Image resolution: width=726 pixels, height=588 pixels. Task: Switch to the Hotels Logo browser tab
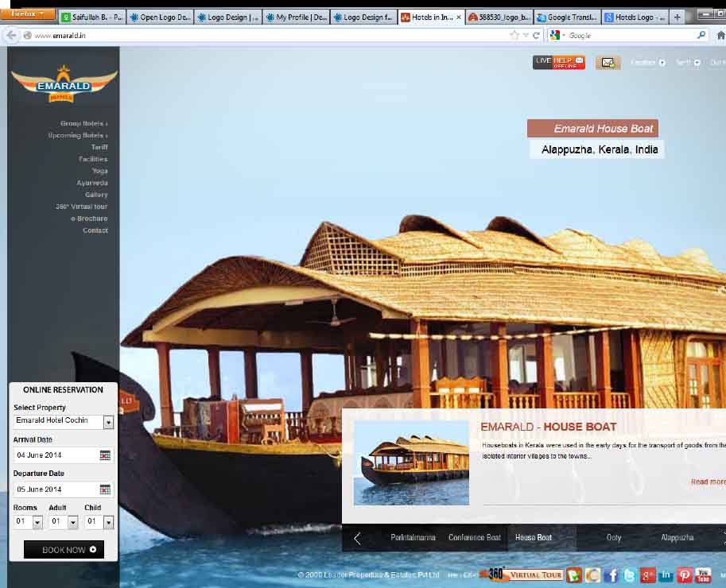click(x=635, y=17)
